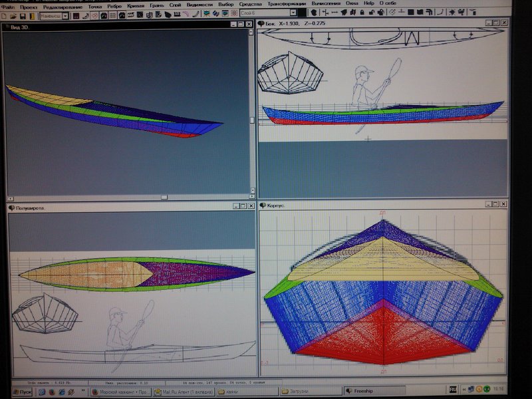Toggle the control net display icon
Viewport: 532px width, 399px height.
pos(76,16)
